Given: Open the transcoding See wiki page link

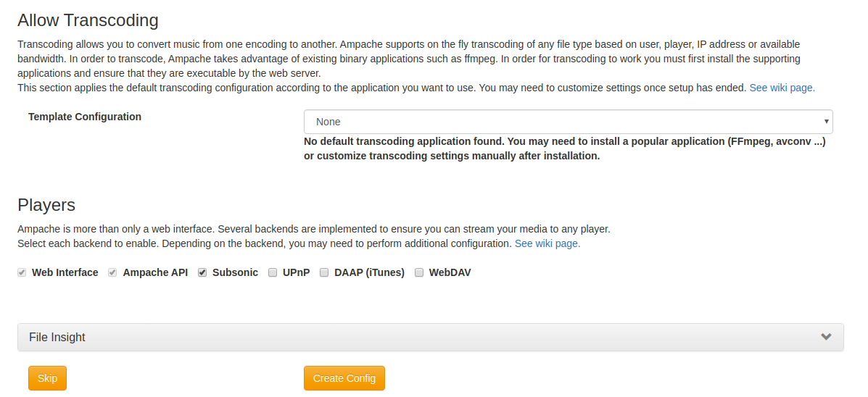Looking at the screenshot, I should pyautogui.click(x=782, y=88).
